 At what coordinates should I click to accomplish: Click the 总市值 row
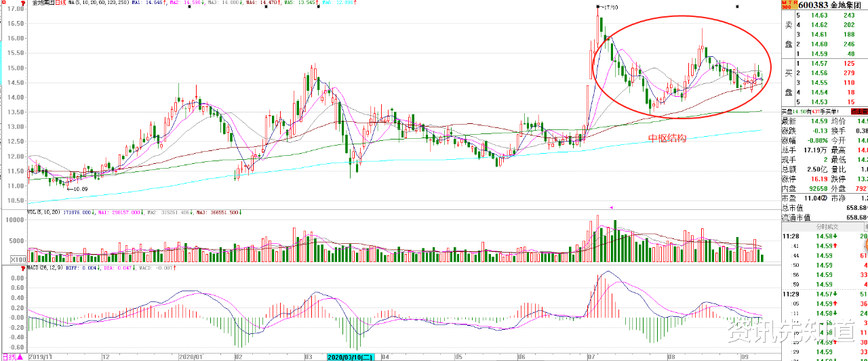pyautogui.click(x=825, y=209)
